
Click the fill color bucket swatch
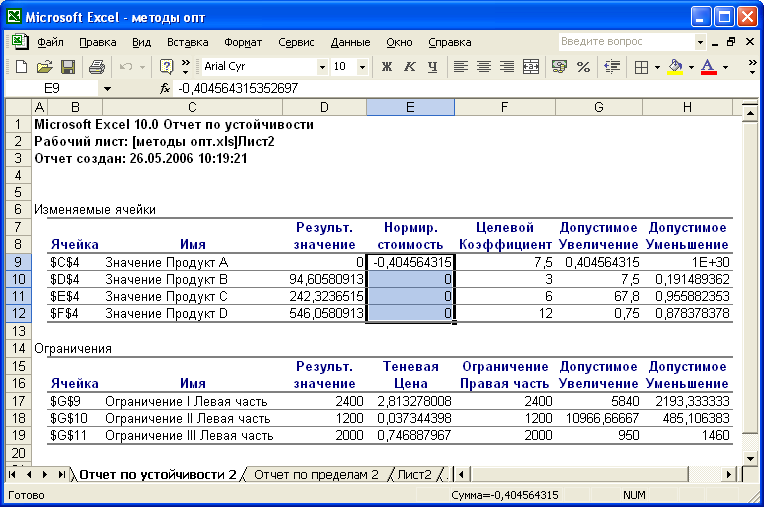(675, 67)
